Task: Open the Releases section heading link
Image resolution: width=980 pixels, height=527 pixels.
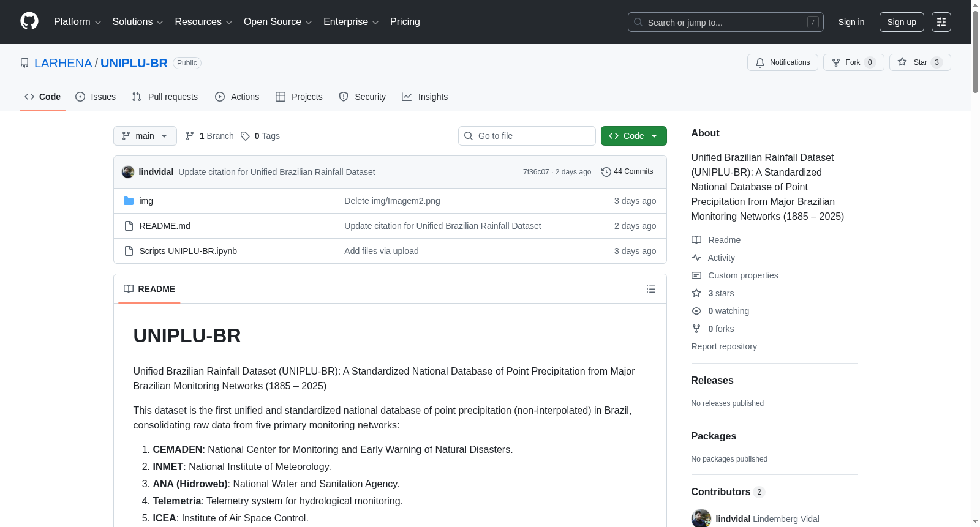Action: coord(712,380)
